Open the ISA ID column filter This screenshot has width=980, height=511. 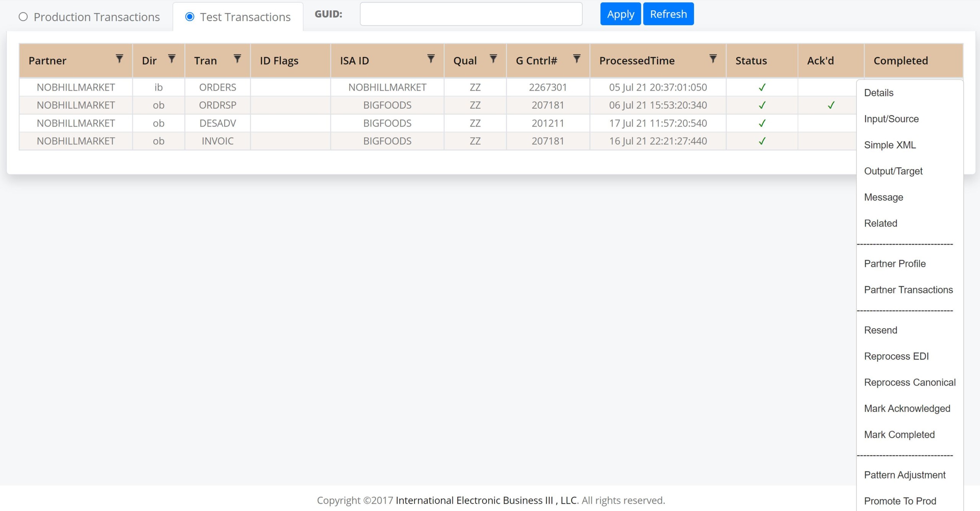tap(431, 59)
